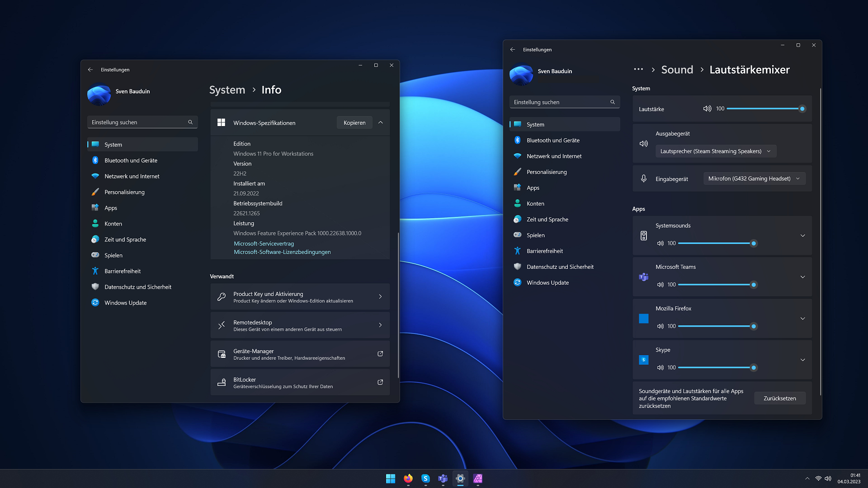
Task: Select Personalisierung in the right Settings sidebar
Action: (x=547, y=172)
